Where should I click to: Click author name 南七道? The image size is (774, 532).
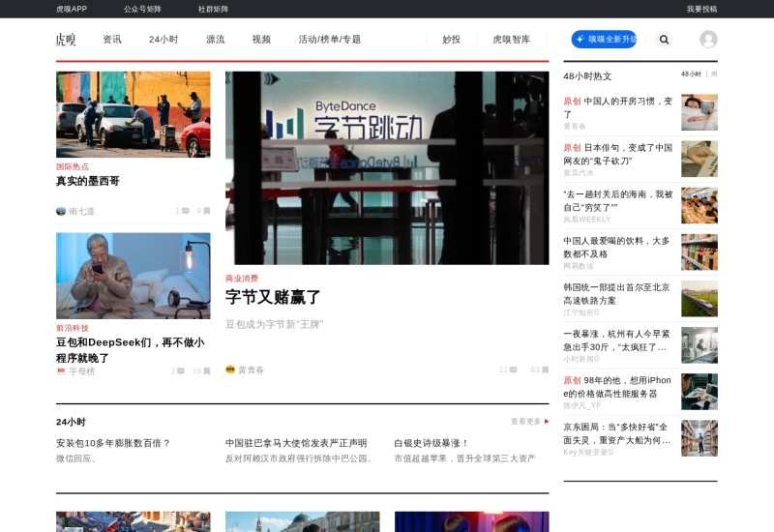(81, 211)
